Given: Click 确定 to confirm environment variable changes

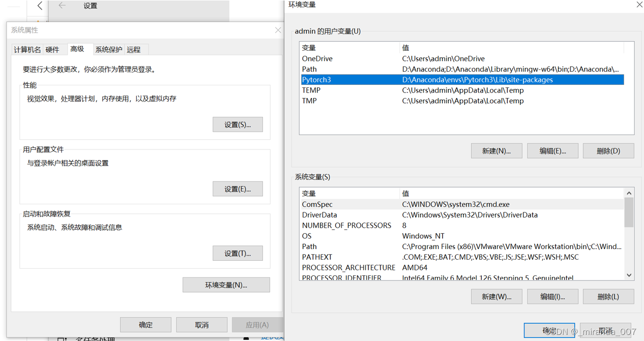Looking at the screenshot, I should [549, 330].
